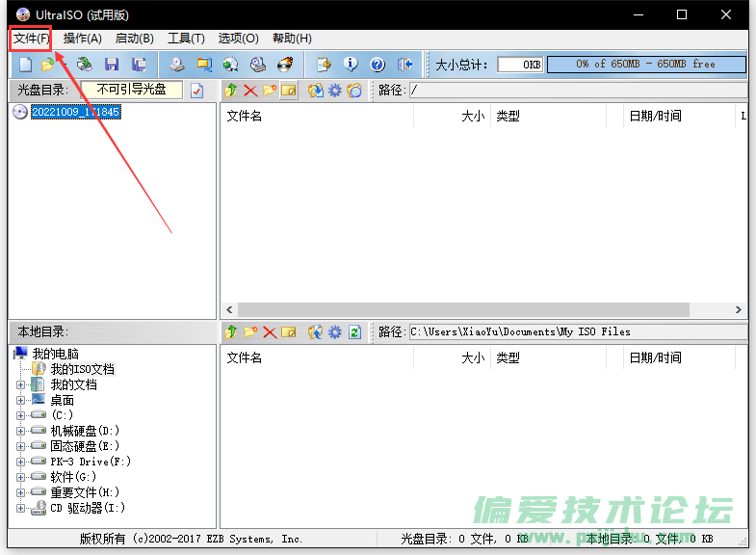The height and width of the screenshot is (555, 756).
Task: Click the Burn CD image flame icon
Action: click(285, 65)
